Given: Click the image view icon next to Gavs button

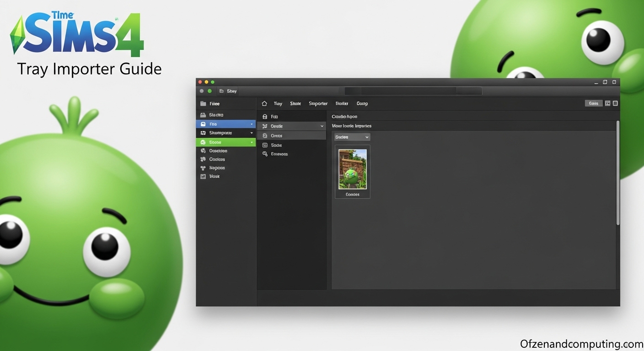Looking at the screenshot, I should click(608, 103).
